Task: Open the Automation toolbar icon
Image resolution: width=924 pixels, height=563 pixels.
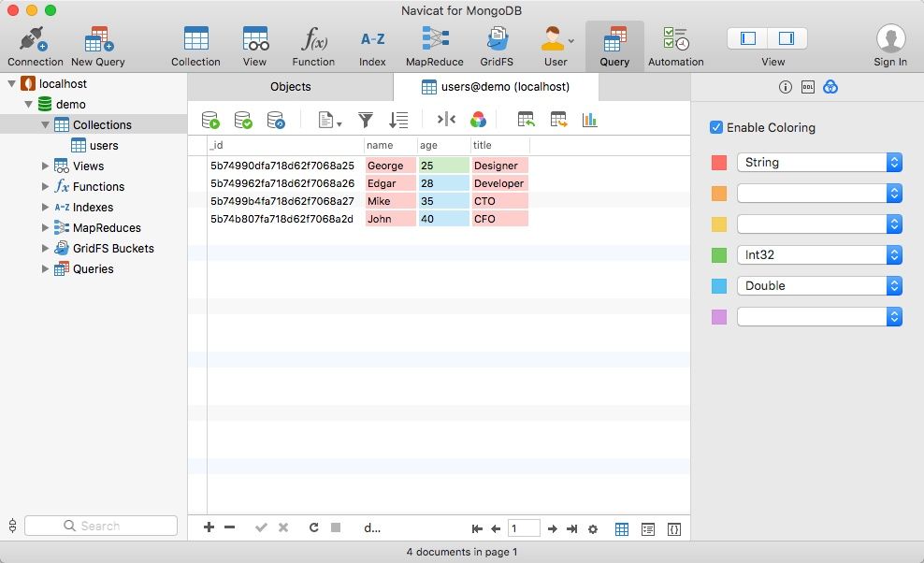Action: [676, 39]
